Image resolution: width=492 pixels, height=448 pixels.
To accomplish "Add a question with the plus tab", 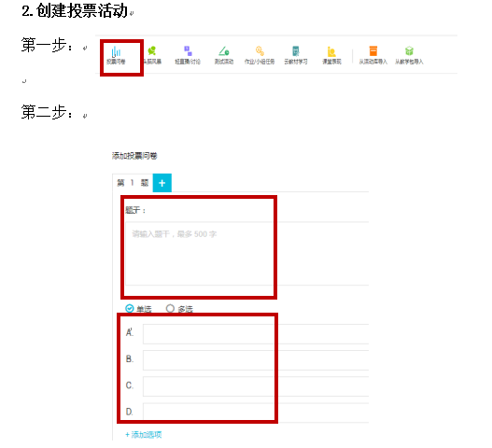I will [x=162, y=183].
